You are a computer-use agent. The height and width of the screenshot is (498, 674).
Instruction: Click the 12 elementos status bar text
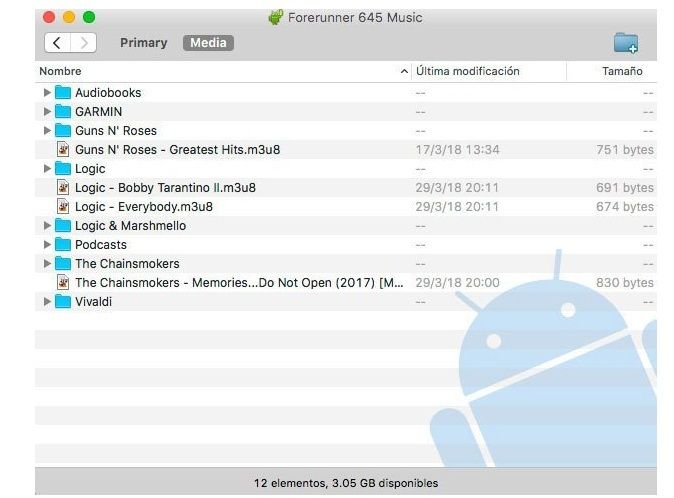(346, 483)
